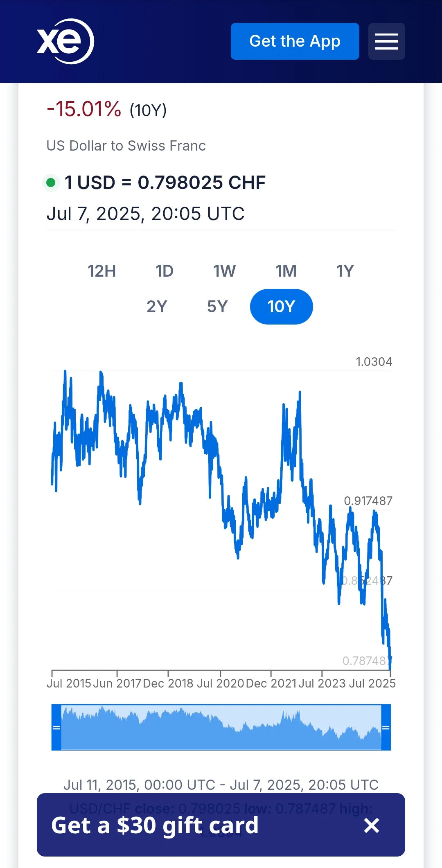Open the Xe logo home link
Image resolution: width=442 pixels, height=868 pixels.
(65, 41)
